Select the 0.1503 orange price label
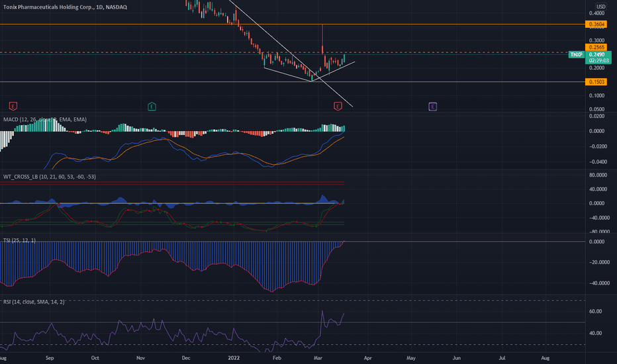 (x=596, y=82)
